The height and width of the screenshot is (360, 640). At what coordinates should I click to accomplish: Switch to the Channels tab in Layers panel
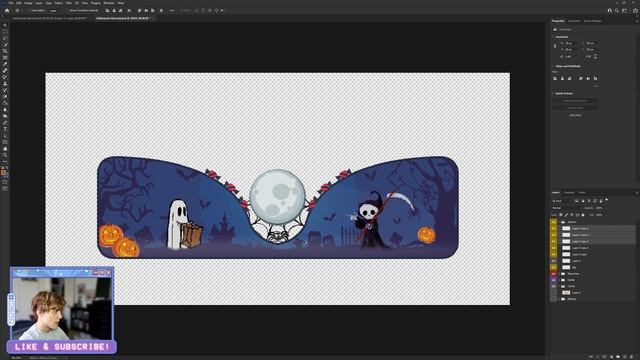tap(569, 193)
